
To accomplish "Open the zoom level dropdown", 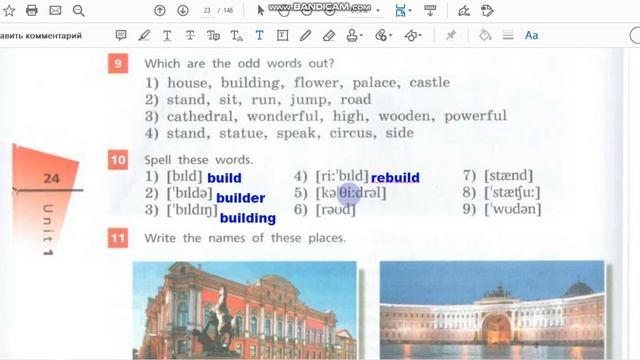I will [378, 11].
